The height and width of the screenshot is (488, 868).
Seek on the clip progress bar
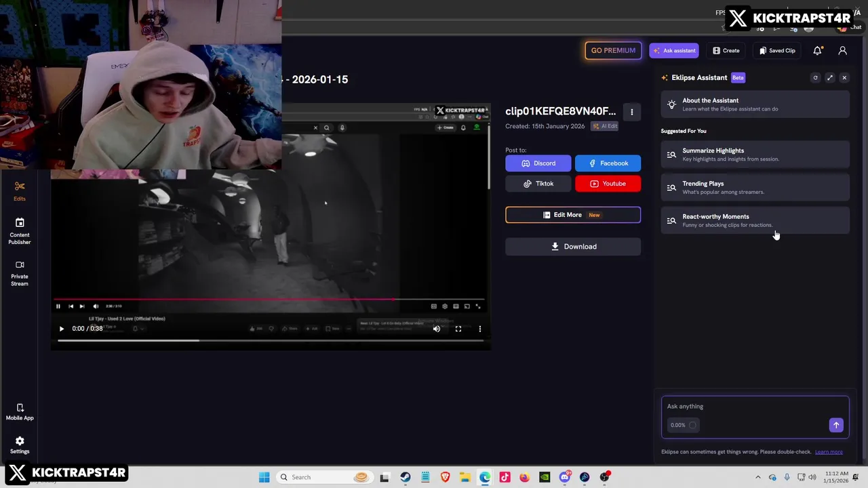tap(271, 340)
